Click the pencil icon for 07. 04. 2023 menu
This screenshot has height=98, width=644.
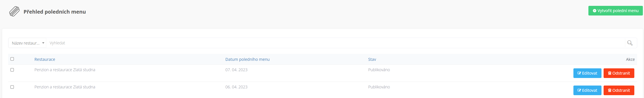tap(579, 73)
